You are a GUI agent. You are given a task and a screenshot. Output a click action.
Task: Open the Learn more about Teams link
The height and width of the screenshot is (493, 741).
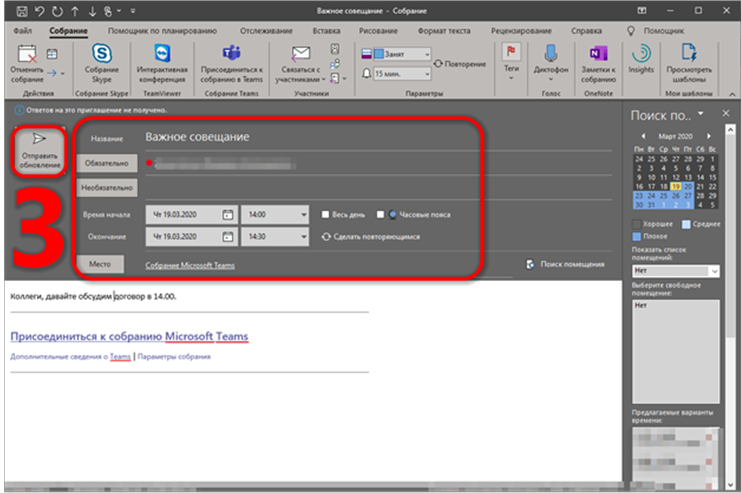(70, 356)
